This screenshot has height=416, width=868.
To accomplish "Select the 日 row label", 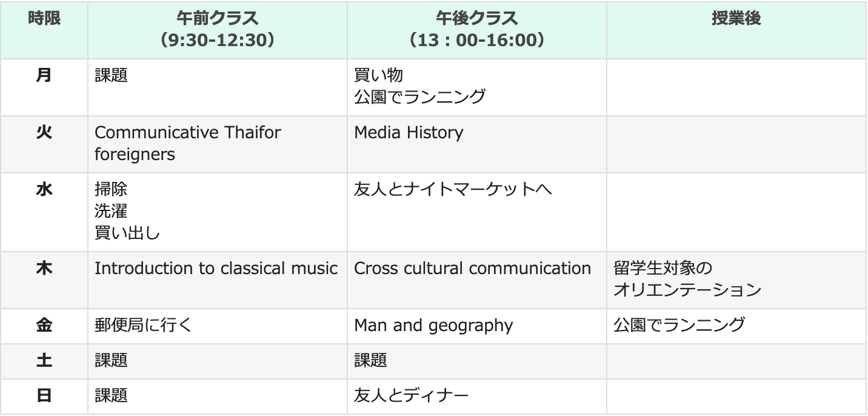I will tap(44, 397).
